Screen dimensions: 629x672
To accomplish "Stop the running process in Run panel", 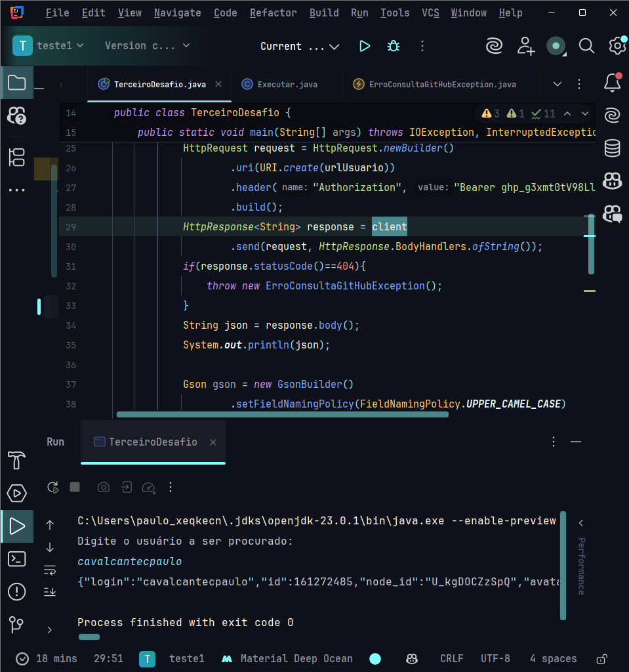I will [75, 488].
